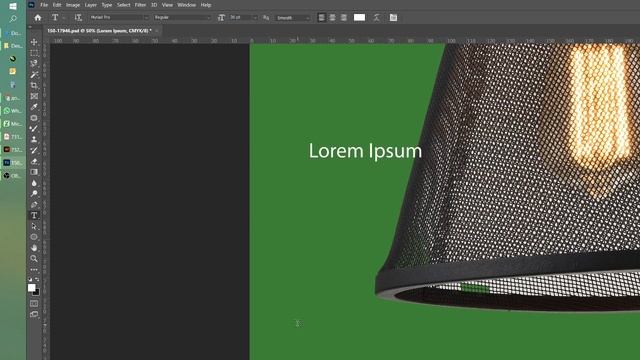Open the Image menu
The width and height of the screenshot is (640, 360).
pyautogui.click(x=73, y=5)
